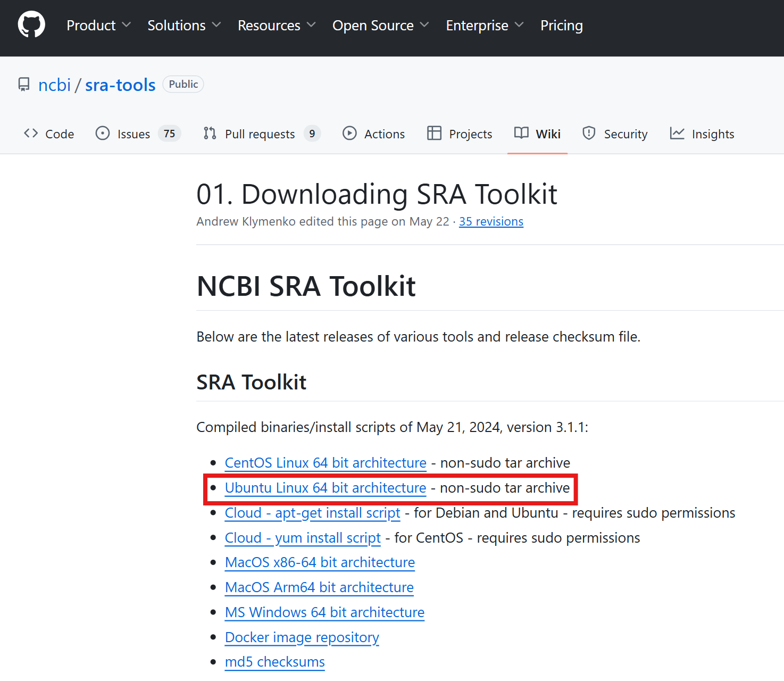Download MacOS Arm64 bit architecture
Viewport: 784px width, 681px height.
(319, 587)
